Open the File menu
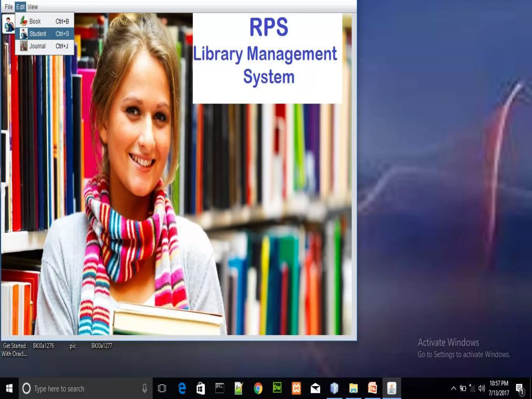 (x=9, y=7)
